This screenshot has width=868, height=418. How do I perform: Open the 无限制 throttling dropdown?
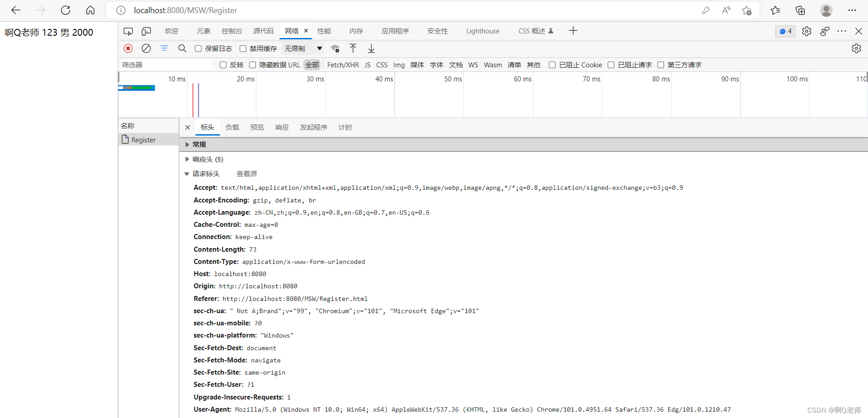click(x=303, y=49)
